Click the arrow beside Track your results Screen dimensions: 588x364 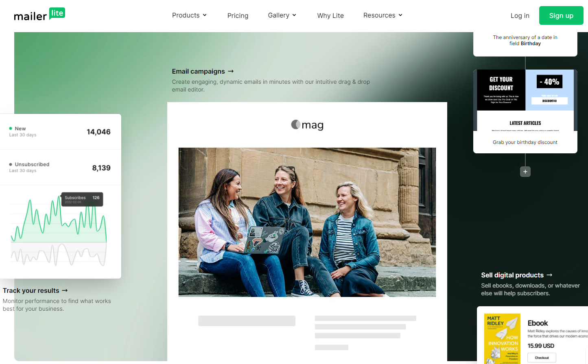coord(65,290)
